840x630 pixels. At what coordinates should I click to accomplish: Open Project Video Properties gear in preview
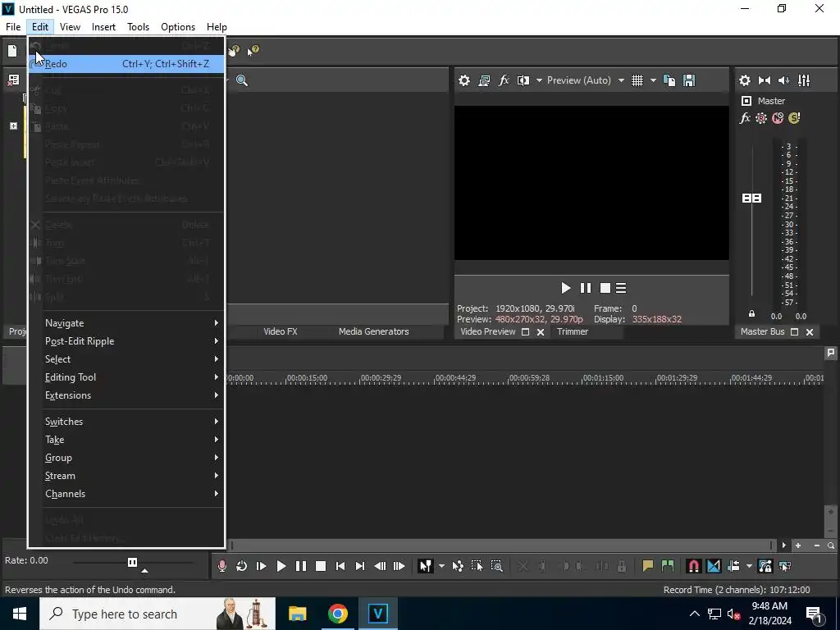464,80
